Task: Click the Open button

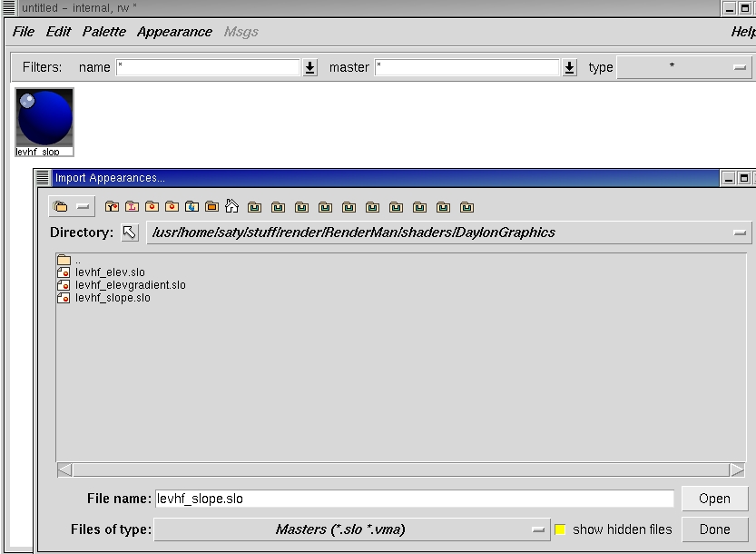Action: (714, 499)
